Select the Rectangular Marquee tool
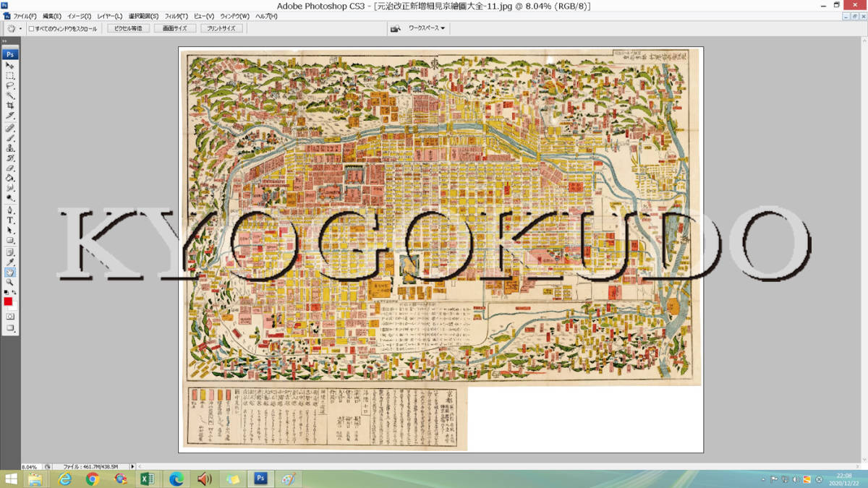Viewport: 868px width, 488px height. (10, 75)
